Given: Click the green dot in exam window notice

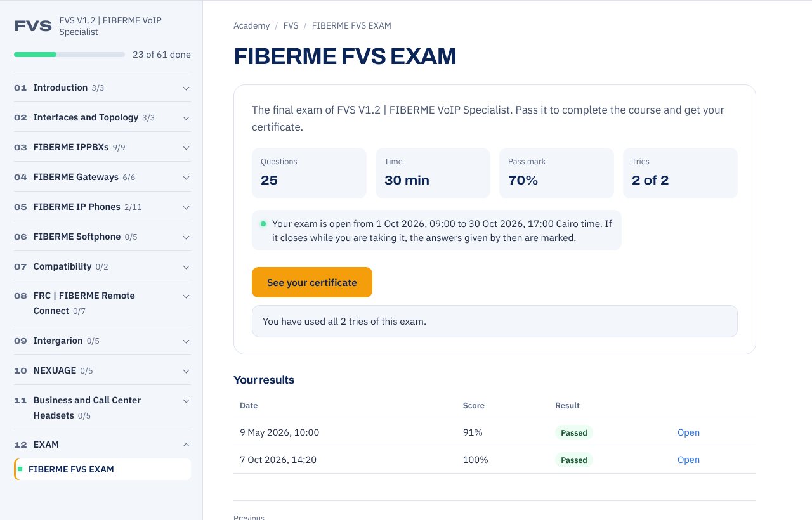Looking at the screenshot, I should tap(263, 224).
